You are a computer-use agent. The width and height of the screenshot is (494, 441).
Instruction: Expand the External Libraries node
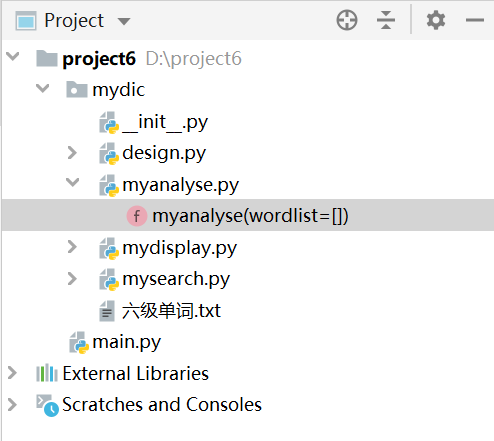[x=12, y=373]
